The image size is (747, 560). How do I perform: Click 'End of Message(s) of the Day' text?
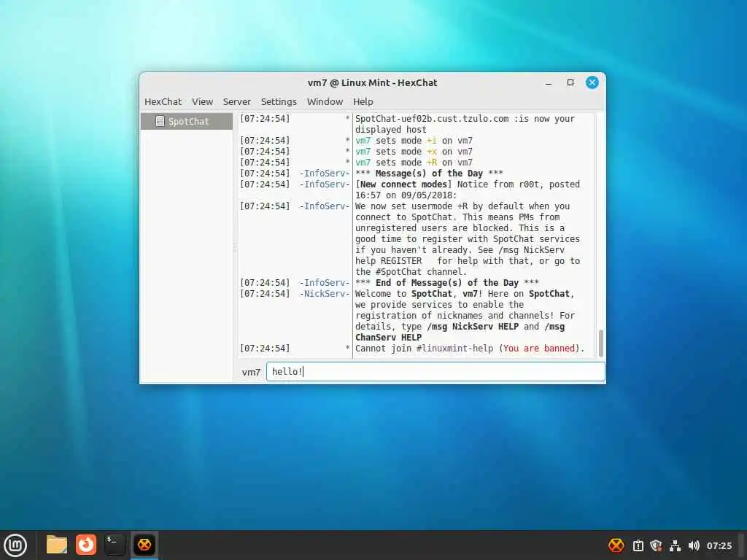click(447, 282)
